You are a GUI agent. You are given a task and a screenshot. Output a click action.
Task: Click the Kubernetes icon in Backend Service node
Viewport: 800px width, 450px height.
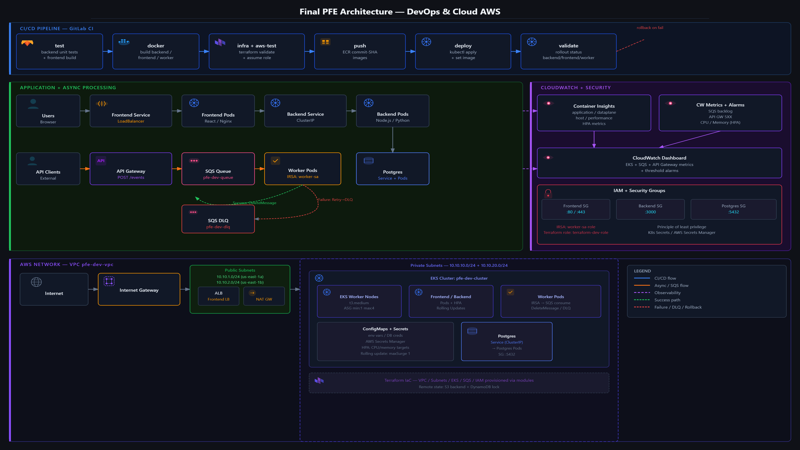(276, 103)
